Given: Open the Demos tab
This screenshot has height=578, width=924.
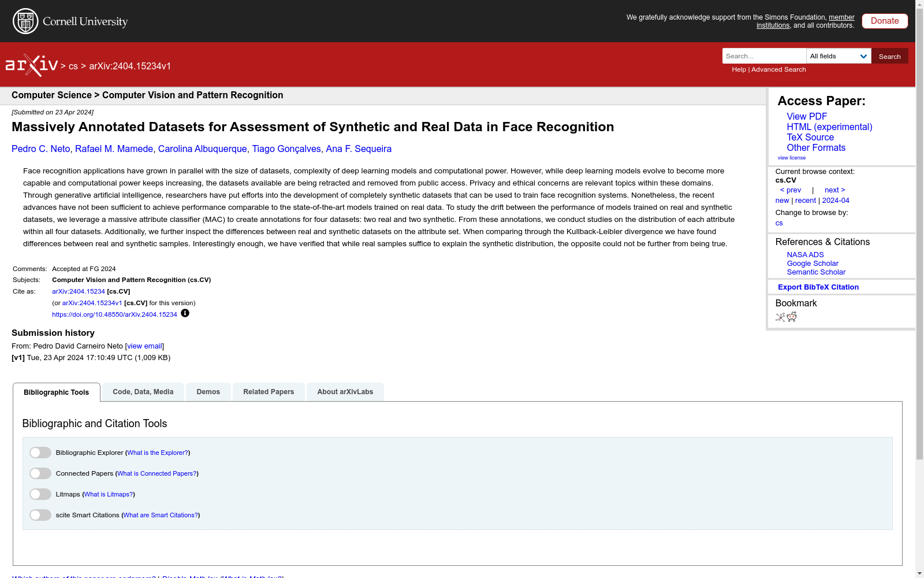Looking at the screenshot, I should coord(208,392).
